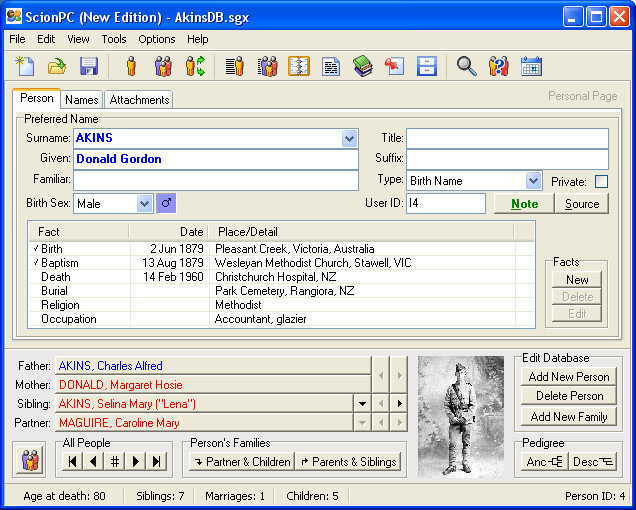Open a database with the folder icon
The image size is (636, 510).
pyautogui.click(x=57, y=66)
